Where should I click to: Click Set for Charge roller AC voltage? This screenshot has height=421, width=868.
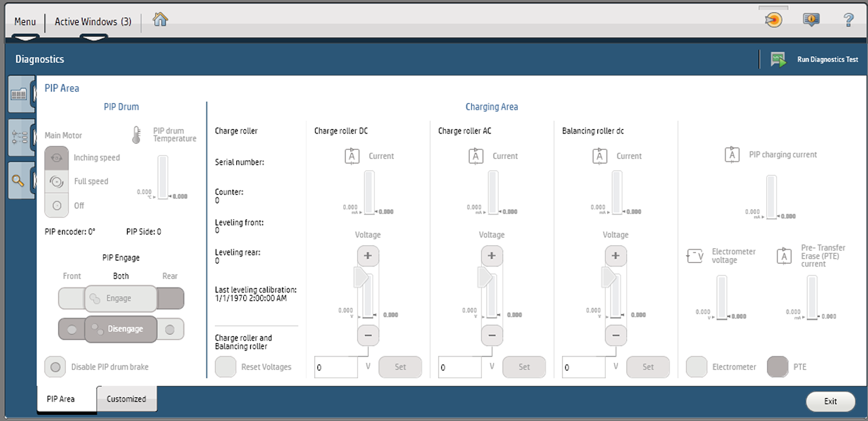[x=524, y=367]
